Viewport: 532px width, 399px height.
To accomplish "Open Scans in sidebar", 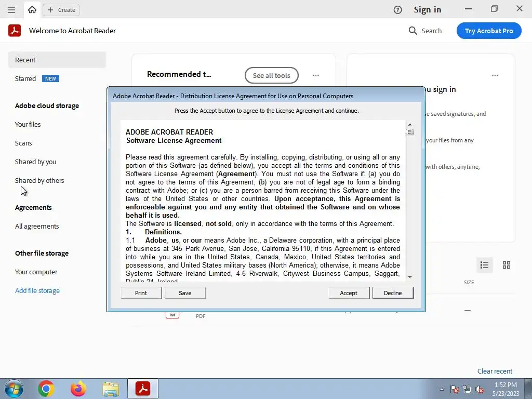I will (23, 143).
